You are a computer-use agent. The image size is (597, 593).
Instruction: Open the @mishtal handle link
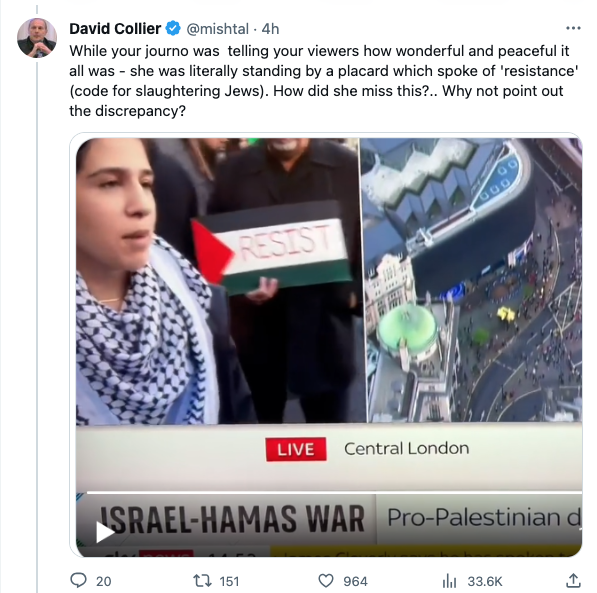tap(217, 29)
